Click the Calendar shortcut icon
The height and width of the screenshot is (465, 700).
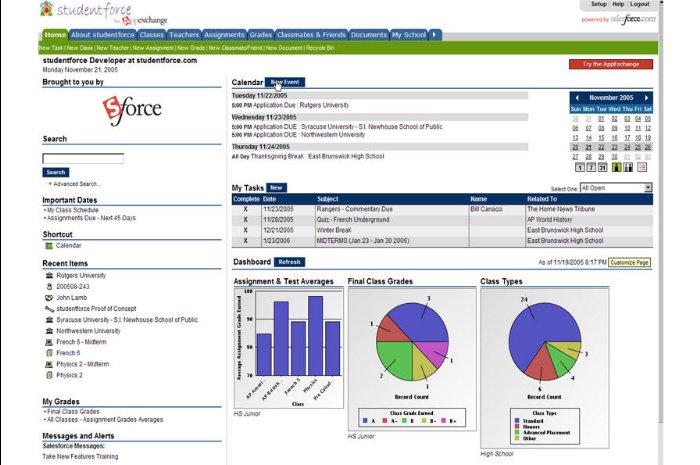click(x=49, y=246)
